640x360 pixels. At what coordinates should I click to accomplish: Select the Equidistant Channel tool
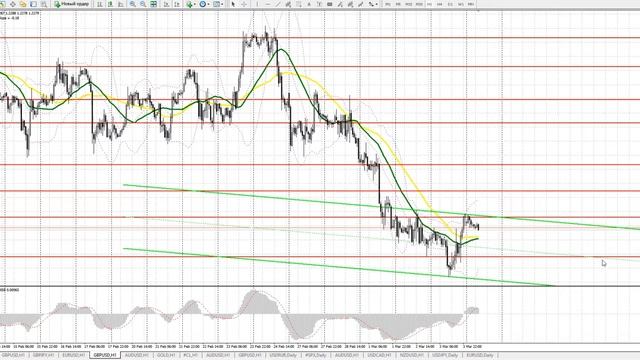[288, 4]
